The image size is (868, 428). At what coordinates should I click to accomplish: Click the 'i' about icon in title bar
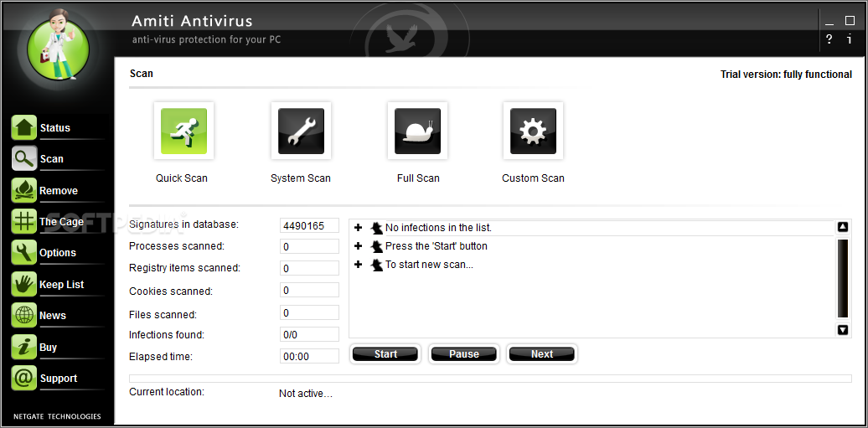[850, 39]
